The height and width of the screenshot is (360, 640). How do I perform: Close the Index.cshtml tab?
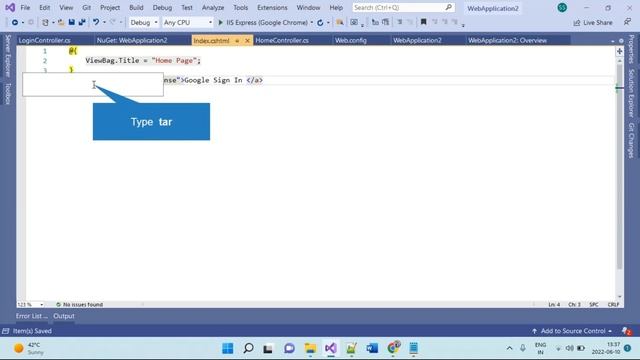[247, 41]
